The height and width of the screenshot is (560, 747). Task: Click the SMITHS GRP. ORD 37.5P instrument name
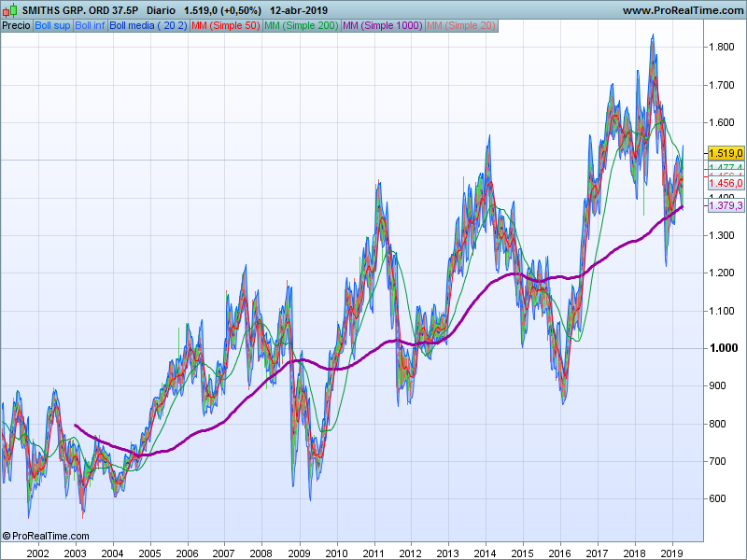(x=80, y=10)
